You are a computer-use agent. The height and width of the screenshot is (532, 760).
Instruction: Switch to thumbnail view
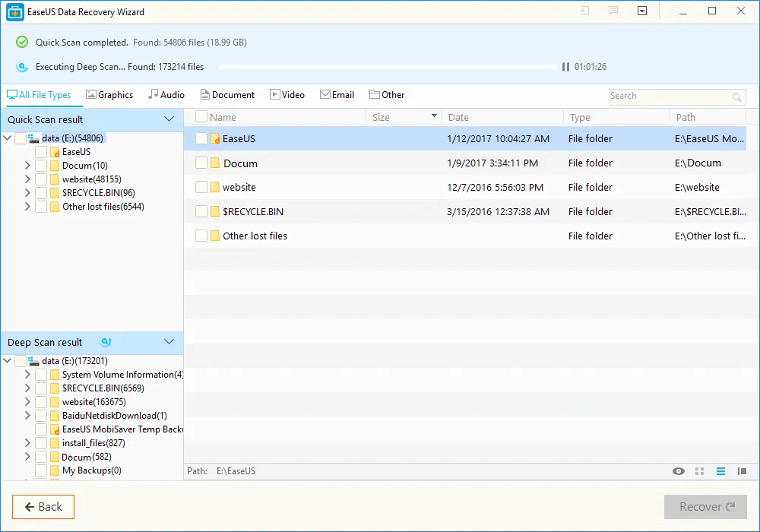pos(699,471)
